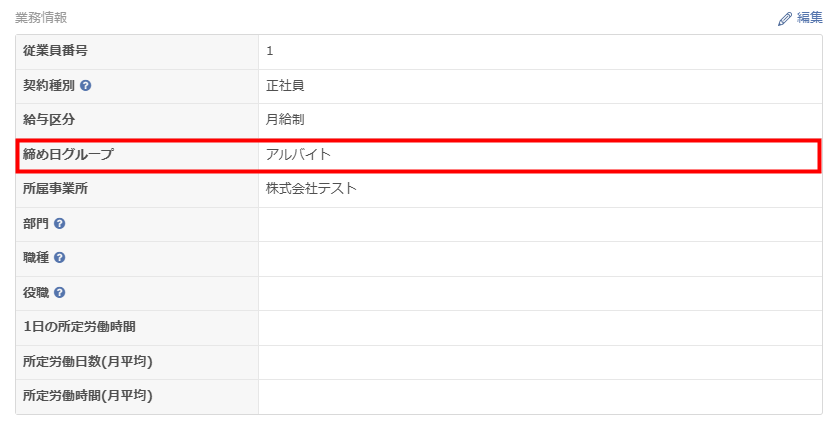Show help tooltip for 役職
The width and height of the screenshot is (832, 422).
coord(59,292)
